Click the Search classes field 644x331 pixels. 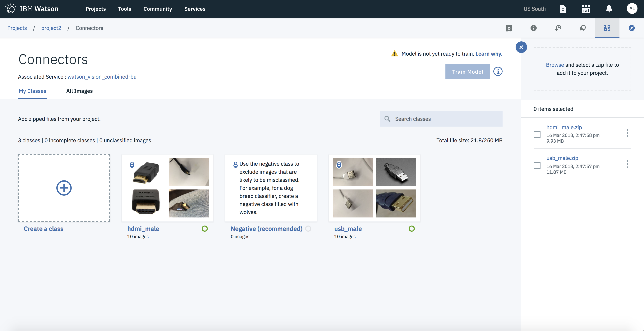(x=441, y=119)
